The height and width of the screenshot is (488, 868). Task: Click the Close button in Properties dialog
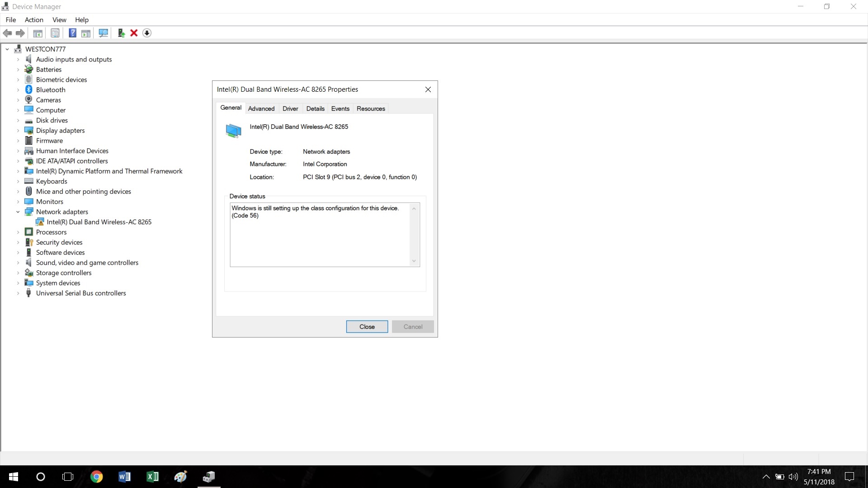pos(367,327)
